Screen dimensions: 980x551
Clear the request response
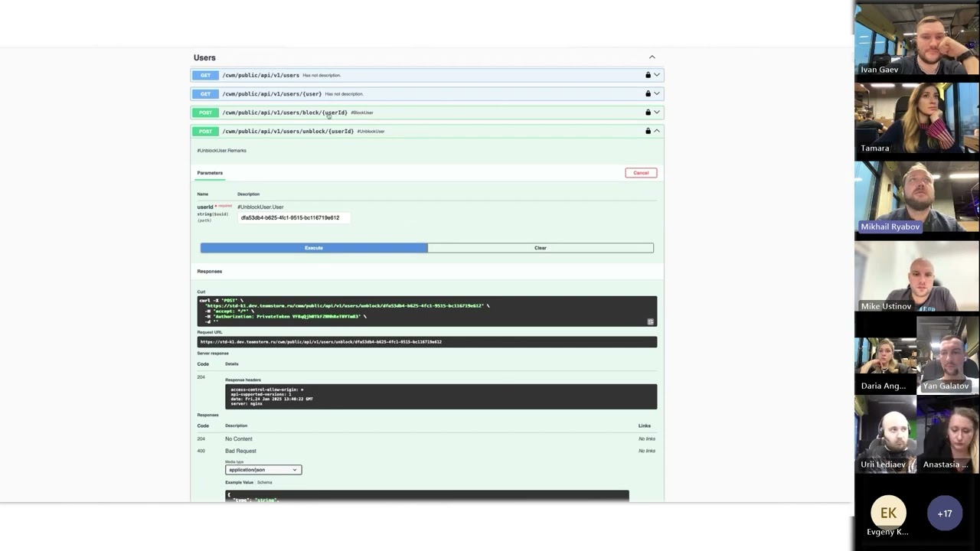click(541, 248)
